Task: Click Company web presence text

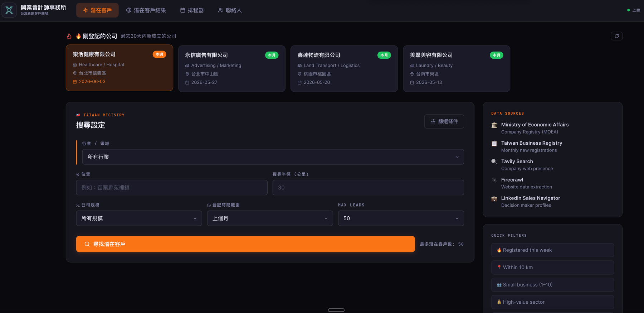Action: (527, 169)
